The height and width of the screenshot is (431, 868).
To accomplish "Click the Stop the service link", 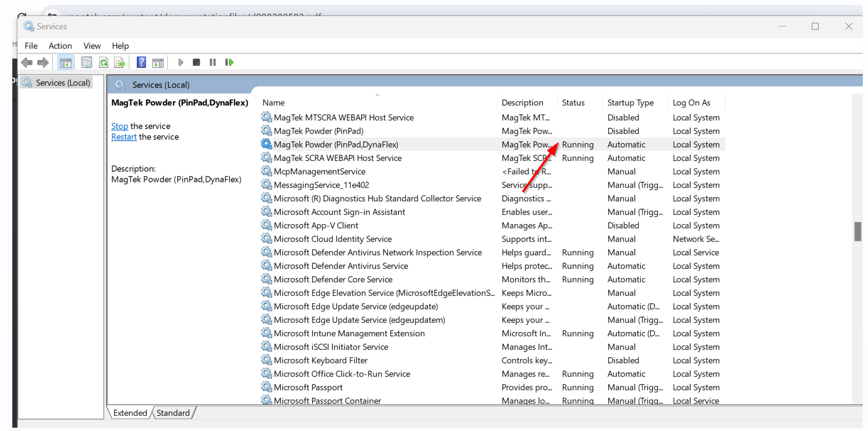I will pyautogui.click(x=119, y=126).
